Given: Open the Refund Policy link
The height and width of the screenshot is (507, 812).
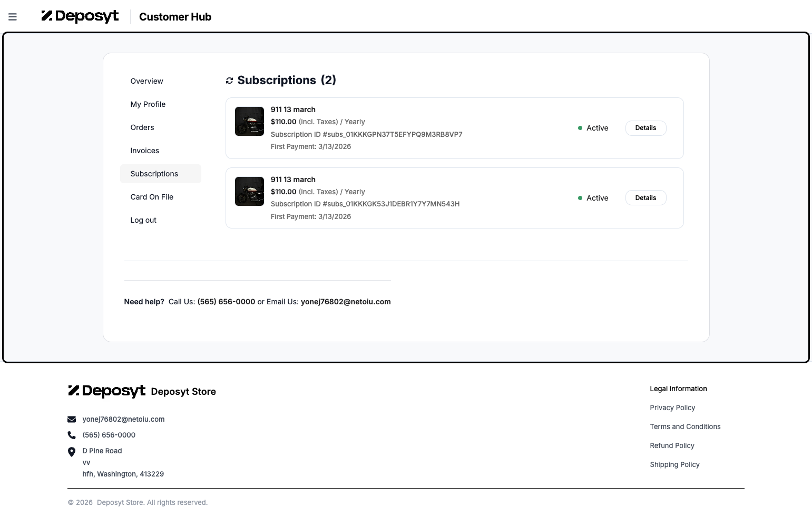Looking at the screenshot, I should [x=672, y=445].
